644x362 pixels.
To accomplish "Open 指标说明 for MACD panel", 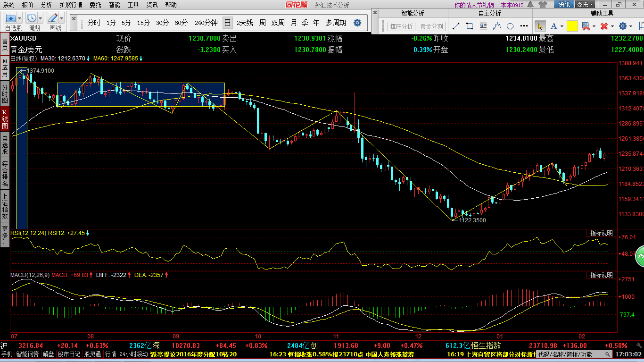I will (x=601, y=275).
